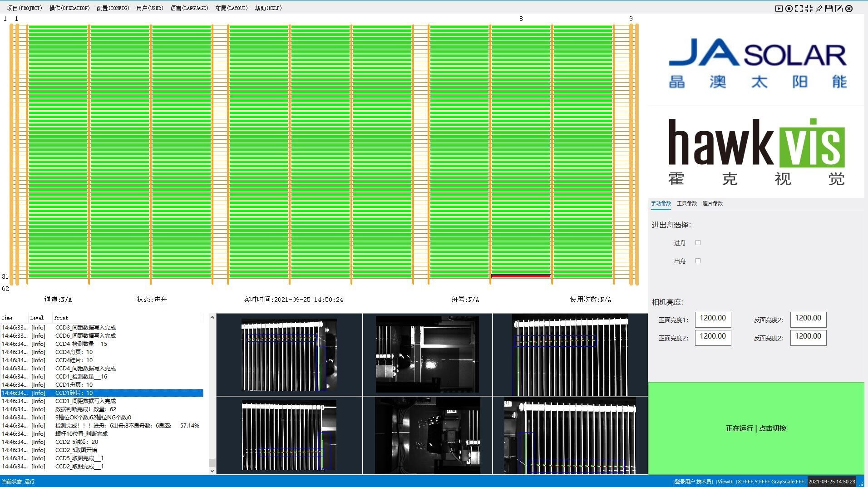Switch to the 工具参数 tab
Viewport: 868px width, 487px height.
(687, 203)
